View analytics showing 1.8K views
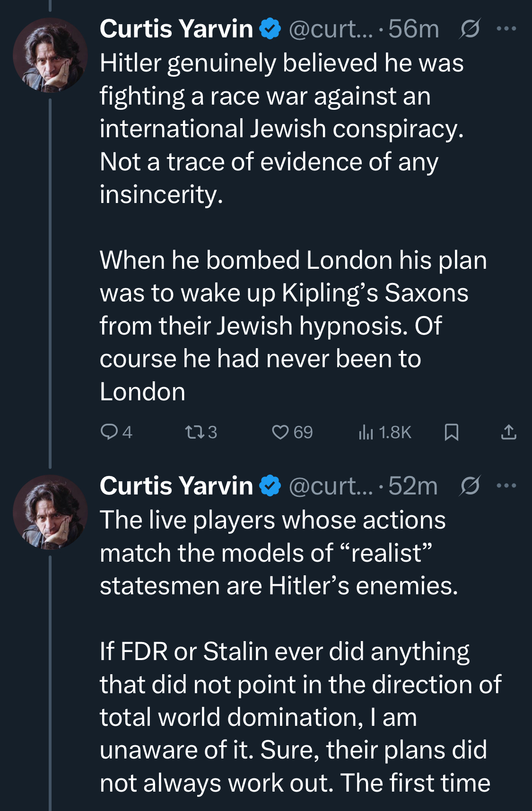 coord(366,432)
